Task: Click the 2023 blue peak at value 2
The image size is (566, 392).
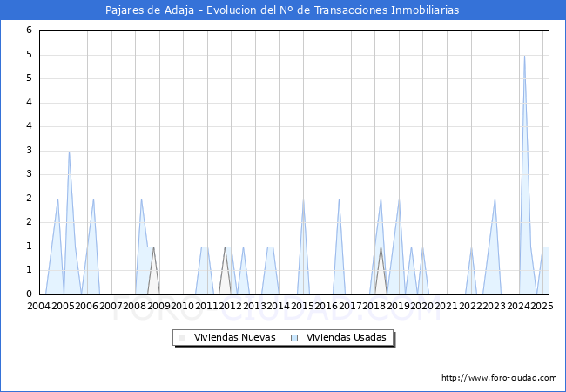Action: (495, 199)
